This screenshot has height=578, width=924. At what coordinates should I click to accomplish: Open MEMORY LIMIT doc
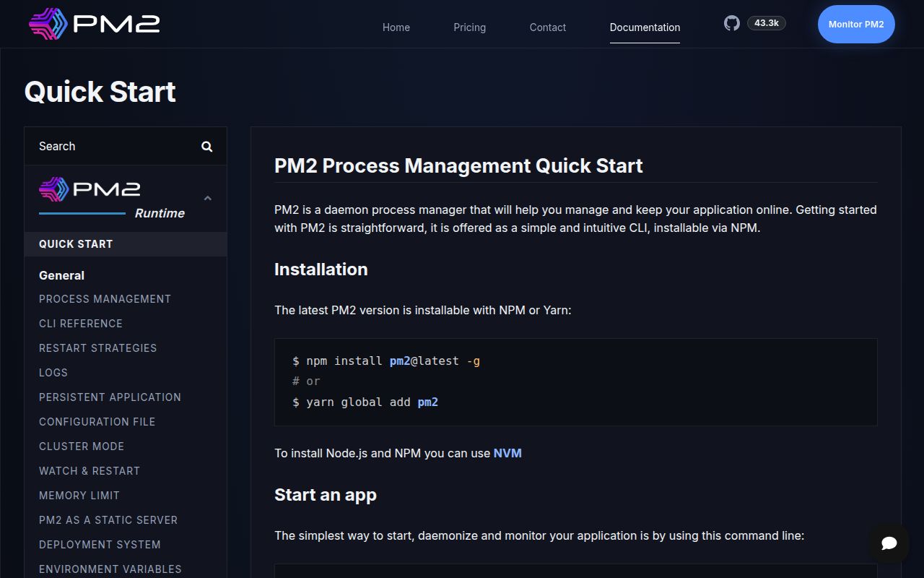pos(79,496)
